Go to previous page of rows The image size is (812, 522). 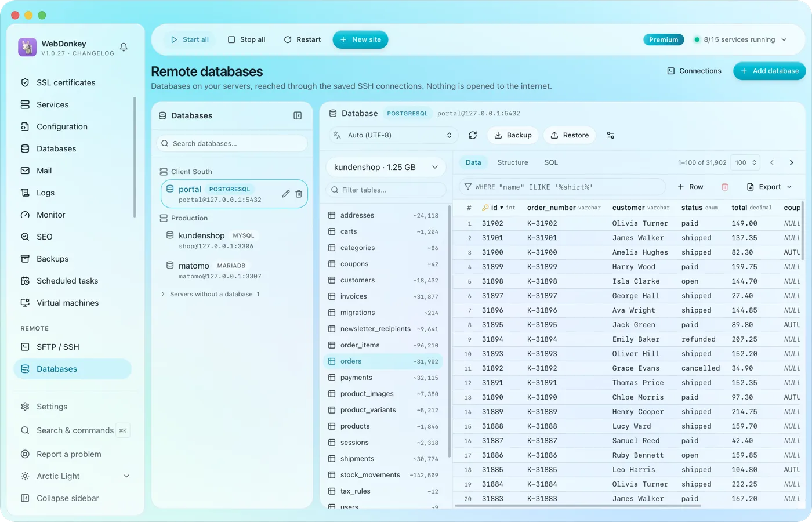pos(772,162)
